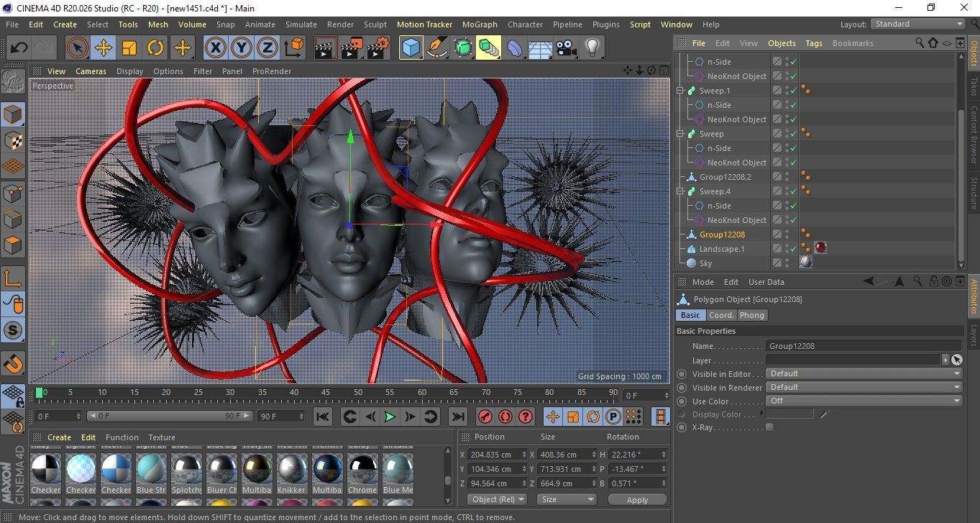Click the Light bulb object icon

[x=592, y=48]
